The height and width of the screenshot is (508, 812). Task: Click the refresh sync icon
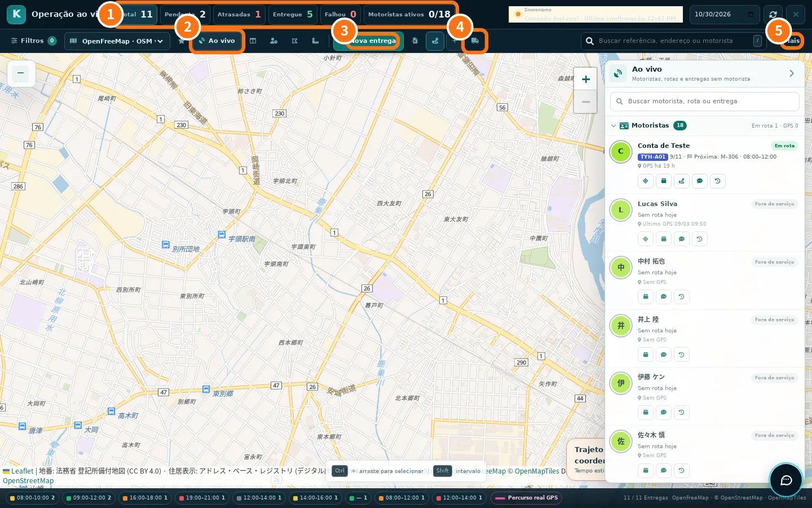773,14
